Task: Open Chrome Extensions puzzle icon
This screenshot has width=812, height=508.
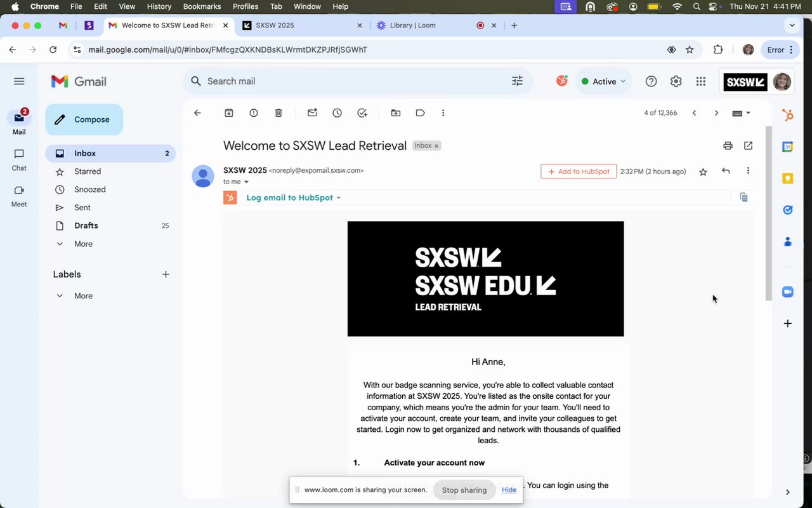Action: coord(718,50)
